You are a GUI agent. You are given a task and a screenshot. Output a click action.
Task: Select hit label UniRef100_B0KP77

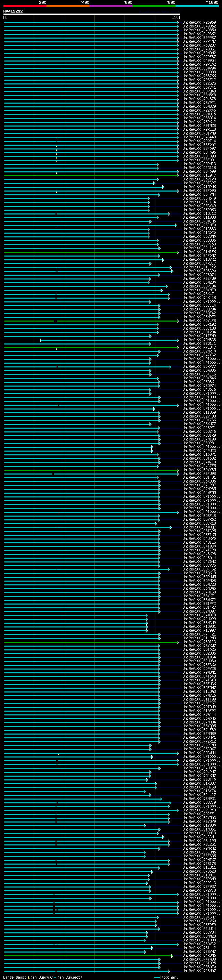[199, 366]
